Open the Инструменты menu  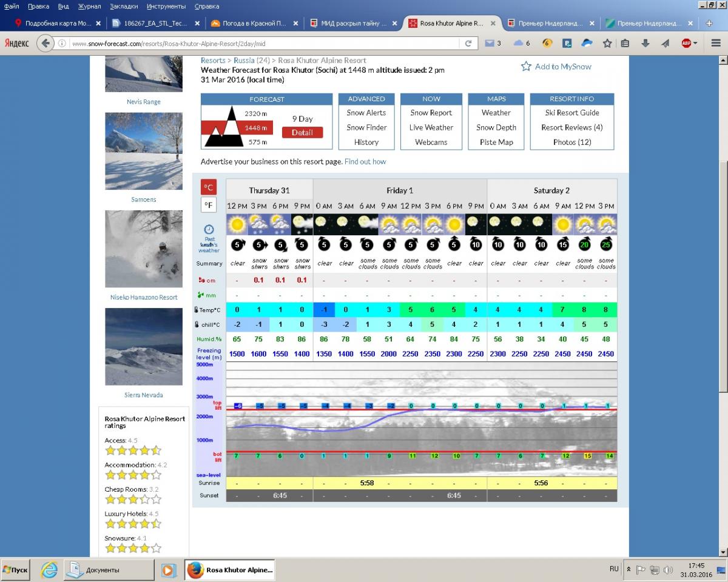tap(166, 6)
